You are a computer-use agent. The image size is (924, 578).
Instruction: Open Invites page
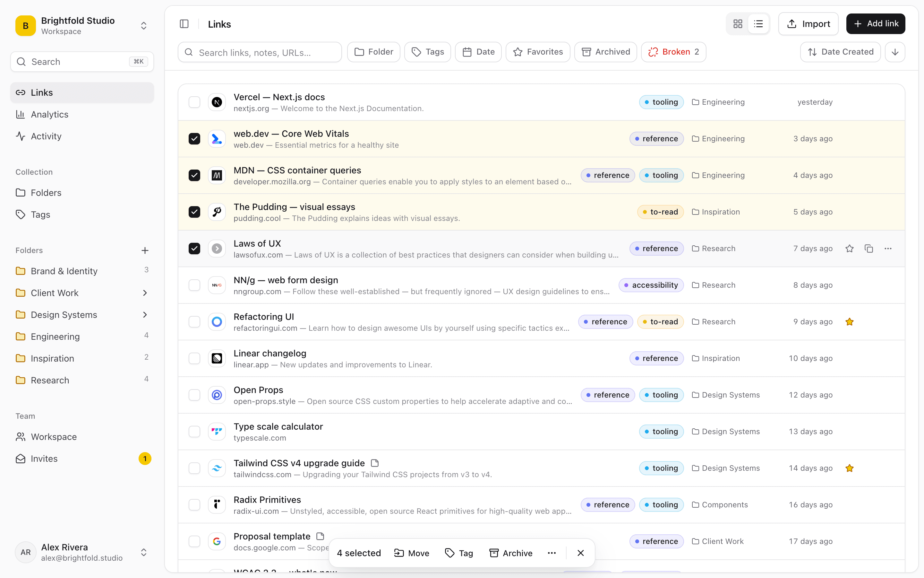coord(82,459)
